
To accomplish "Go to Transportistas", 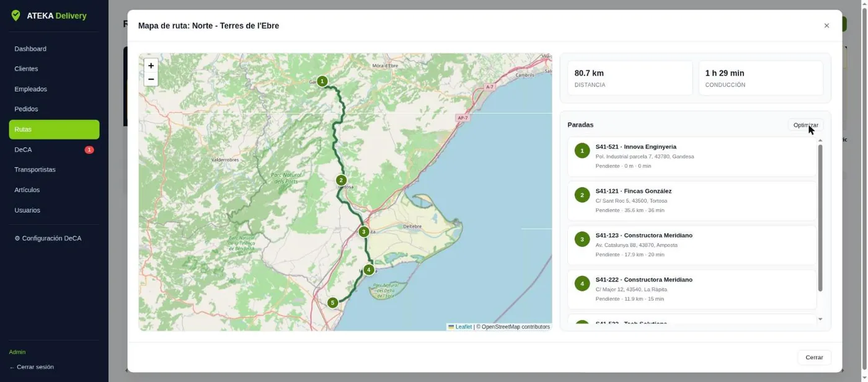I will [x=54, y=170].
